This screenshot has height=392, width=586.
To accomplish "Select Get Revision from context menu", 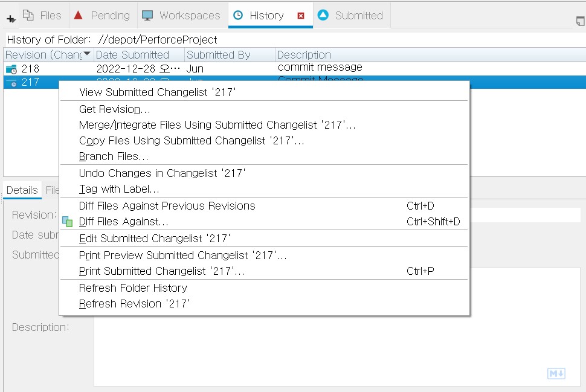I will tap(114, 109).
